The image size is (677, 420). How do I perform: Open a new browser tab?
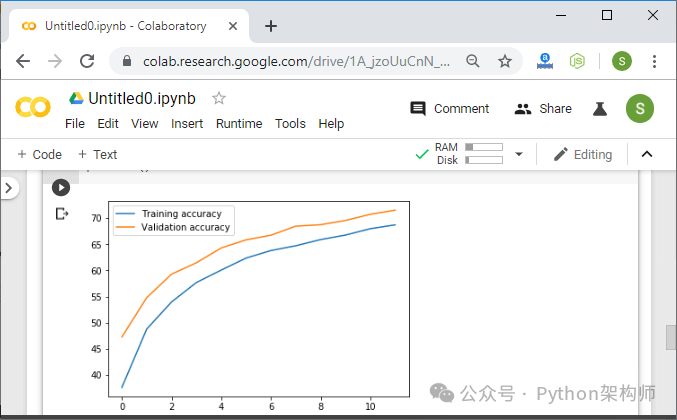coord(271,26)
